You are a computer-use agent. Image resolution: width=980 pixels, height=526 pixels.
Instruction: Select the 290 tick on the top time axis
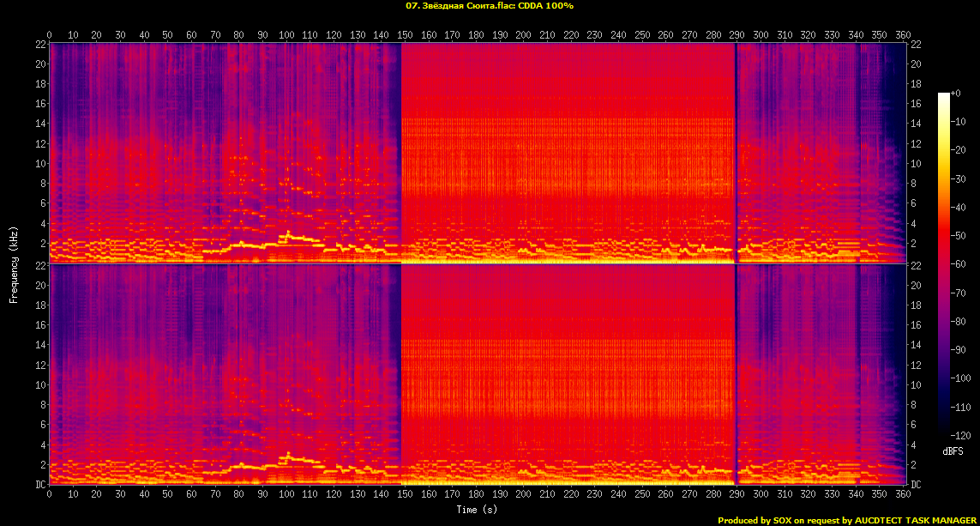click(737, 35)
